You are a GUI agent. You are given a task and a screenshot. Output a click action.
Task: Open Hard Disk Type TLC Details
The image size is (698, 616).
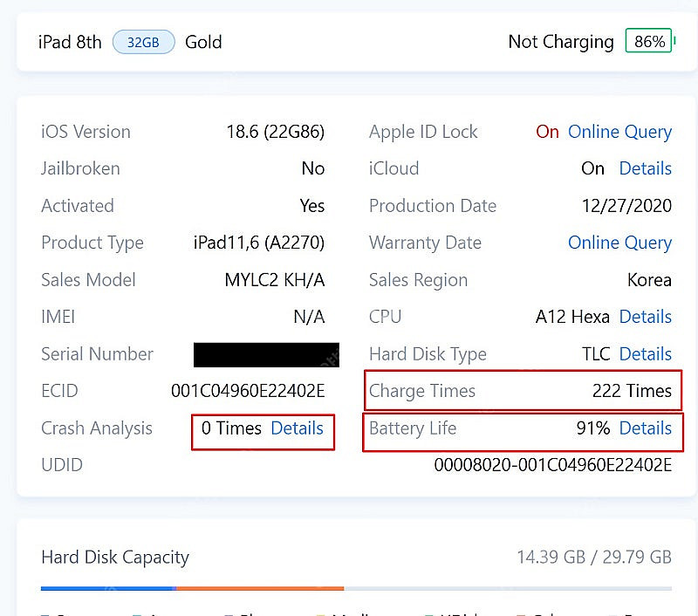[645, 354]
